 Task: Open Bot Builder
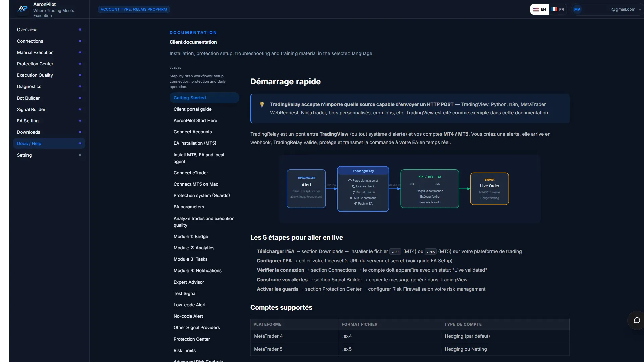49,98
